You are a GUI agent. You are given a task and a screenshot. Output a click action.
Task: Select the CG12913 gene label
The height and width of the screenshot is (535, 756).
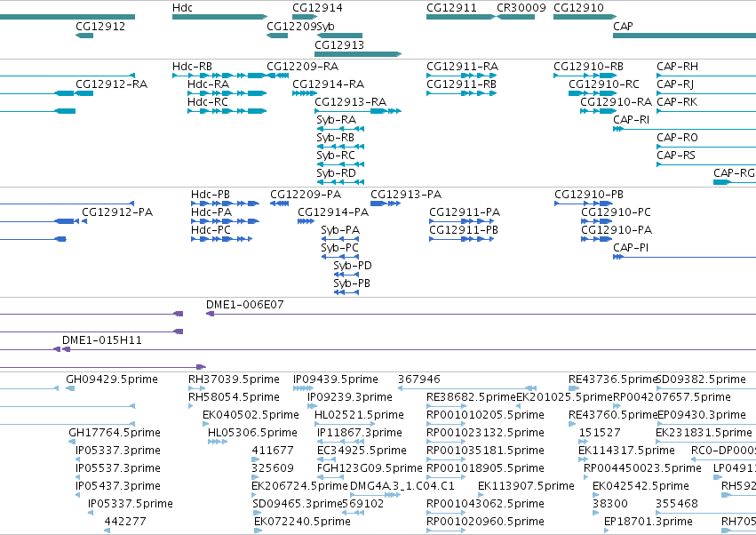(x=339, y=44)
